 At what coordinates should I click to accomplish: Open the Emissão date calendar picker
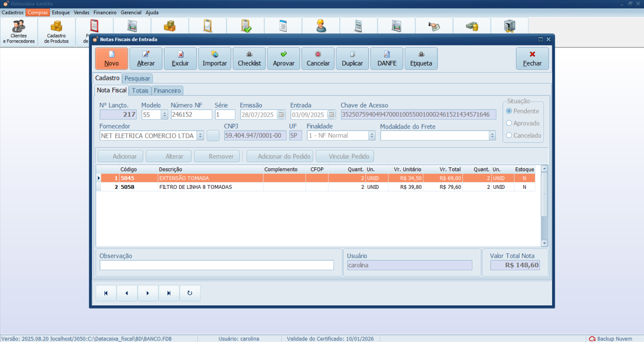(281, 114)
